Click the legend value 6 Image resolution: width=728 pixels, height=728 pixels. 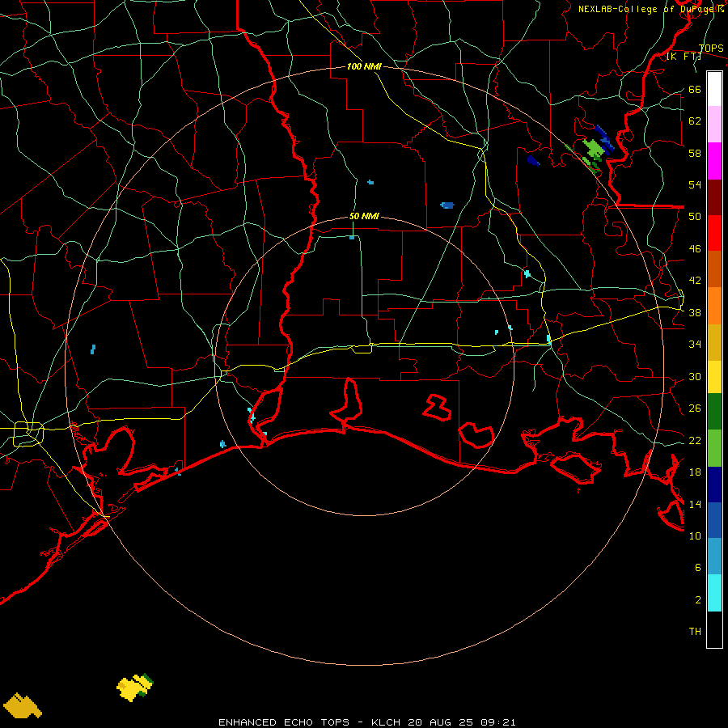point(697,568)
